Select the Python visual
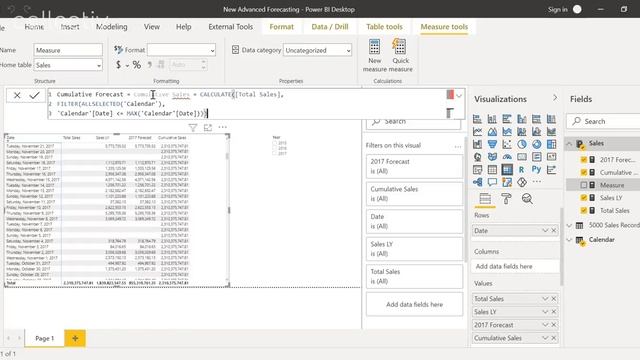Viewport: 640px width, 360px height. tap(537, 170)
